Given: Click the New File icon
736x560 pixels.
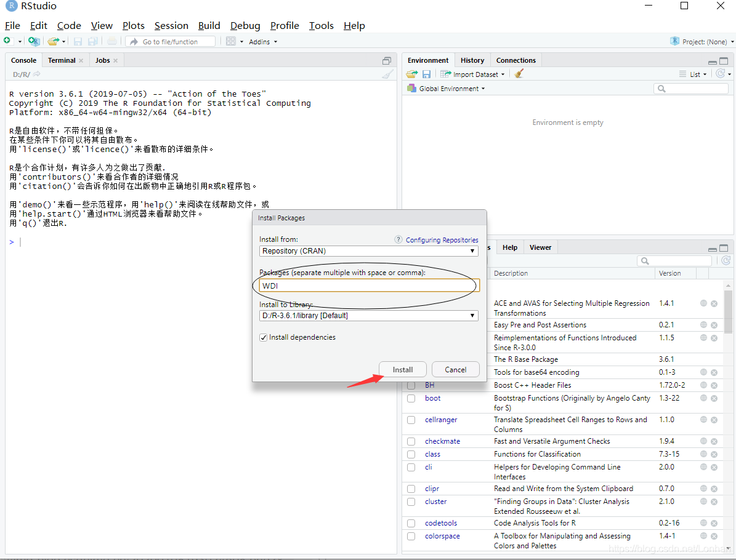Looking at the screenshot, I should pyautogui.click(x=7, y=41).
